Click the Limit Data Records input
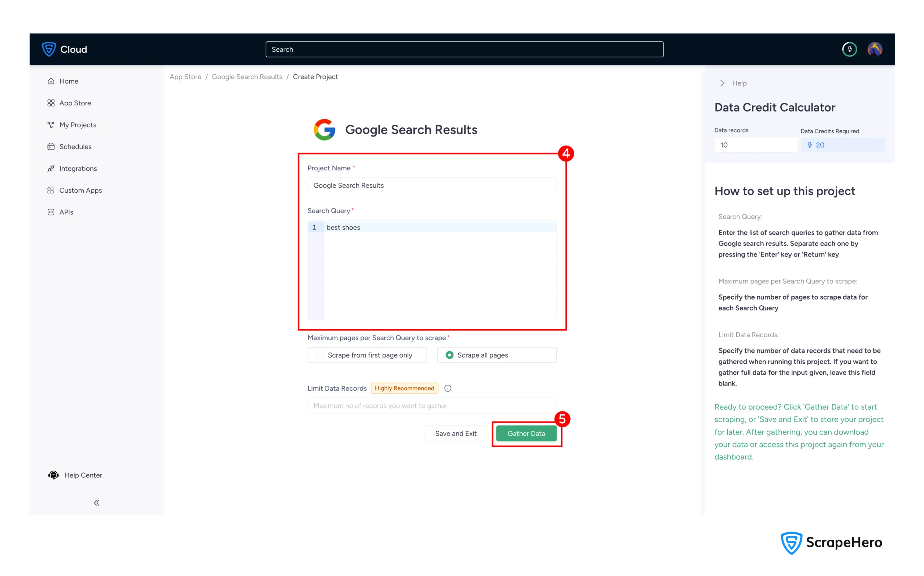Screen dimensions: 924x576 pyautogui.click(x=432, y=406)
